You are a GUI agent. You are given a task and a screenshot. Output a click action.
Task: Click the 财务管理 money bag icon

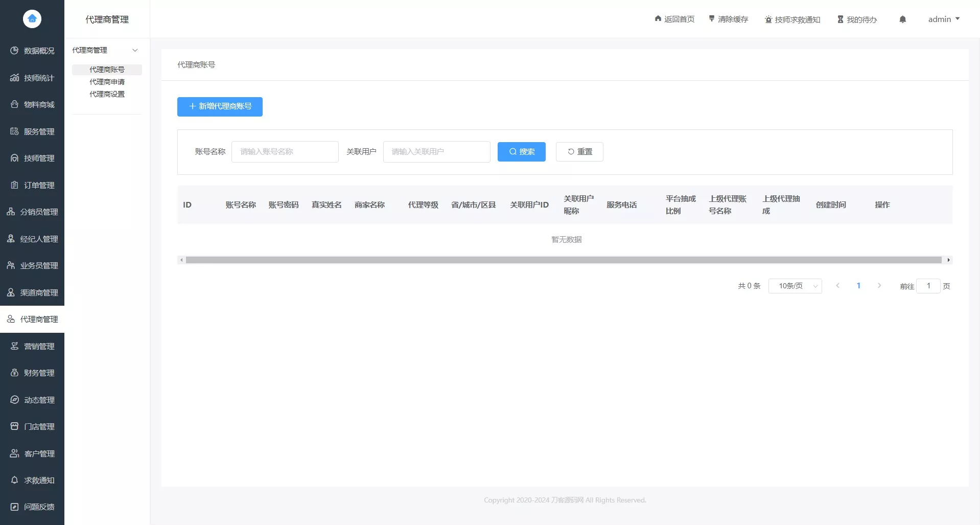[14, 373]
